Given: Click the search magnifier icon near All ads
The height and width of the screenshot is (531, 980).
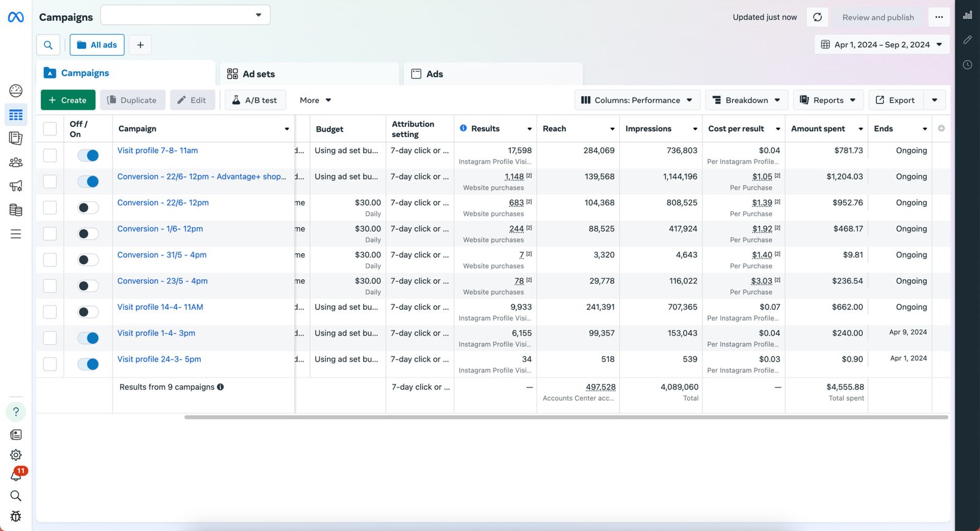Looking at the screenshot, I should tap(48, 45).
